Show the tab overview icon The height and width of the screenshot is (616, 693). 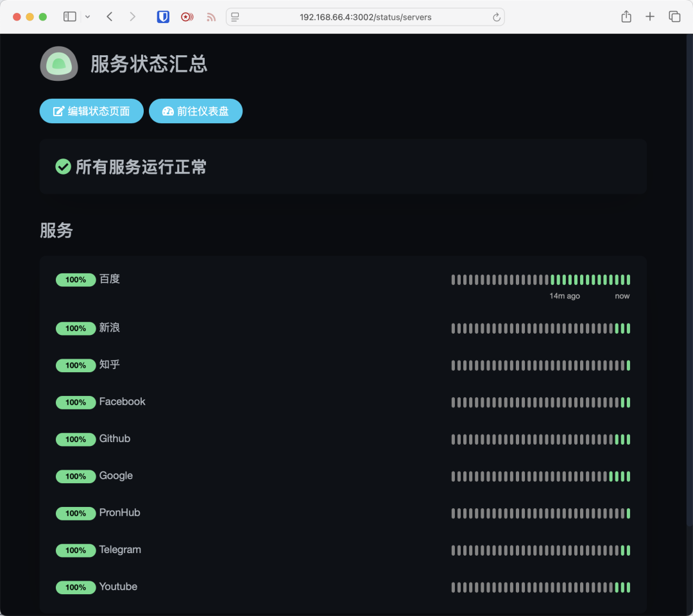(674, 17)
